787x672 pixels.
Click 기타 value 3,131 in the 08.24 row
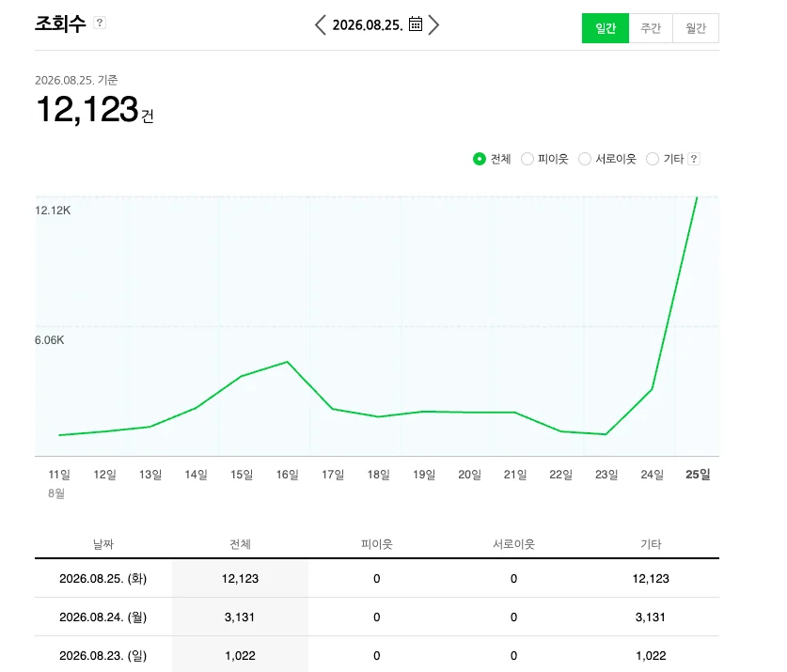click(x=651, y=617)
